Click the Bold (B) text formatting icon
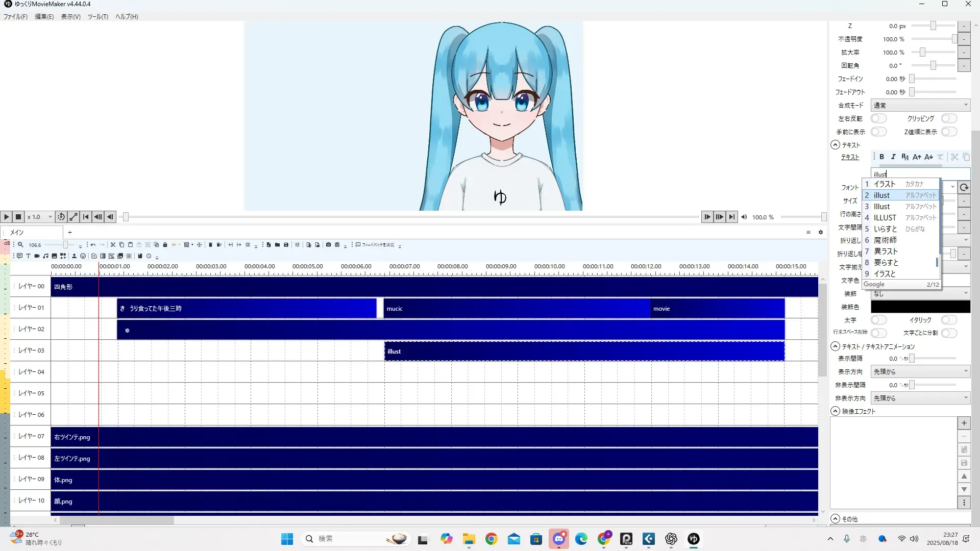The image size is (980, 551). [881, 157]
